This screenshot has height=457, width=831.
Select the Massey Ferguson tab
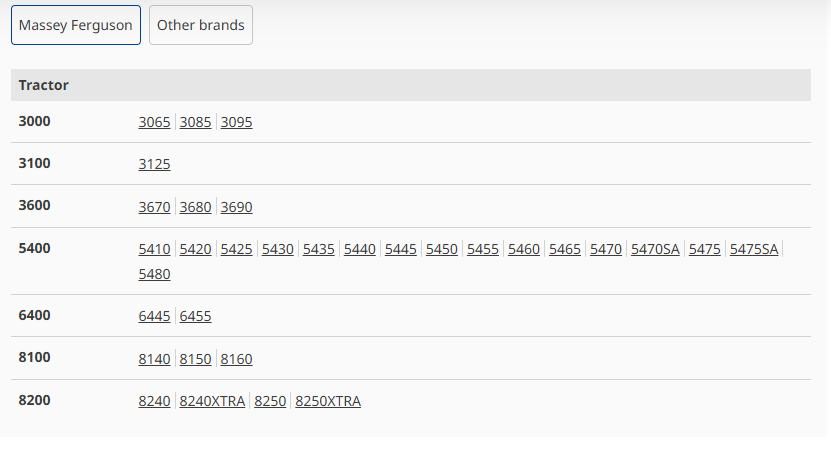coord(76,25)
